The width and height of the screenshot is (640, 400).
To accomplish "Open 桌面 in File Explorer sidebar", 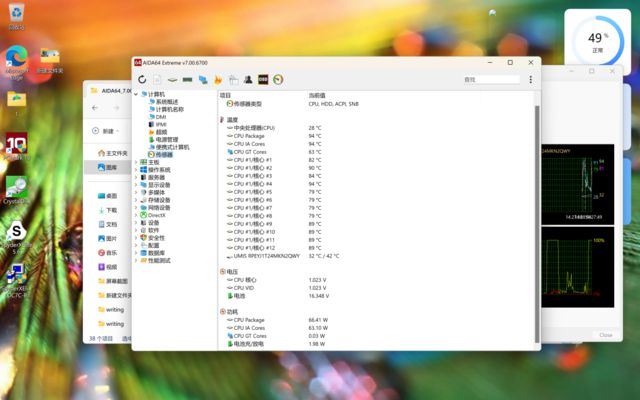I will point(108,196).
